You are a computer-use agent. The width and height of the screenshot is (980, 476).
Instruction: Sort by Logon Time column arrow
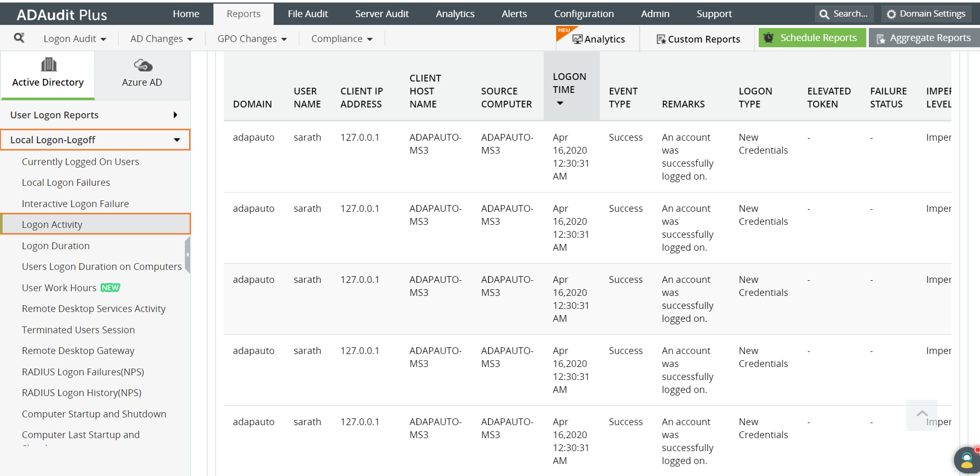coord(560,103)
